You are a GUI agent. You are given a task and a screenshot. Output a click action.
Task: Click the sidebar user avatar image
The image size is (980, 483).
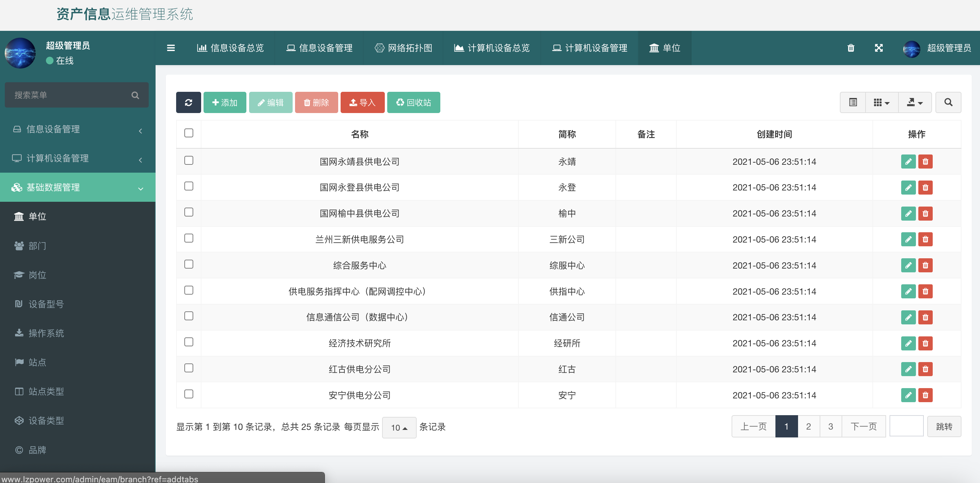(20, 52)
